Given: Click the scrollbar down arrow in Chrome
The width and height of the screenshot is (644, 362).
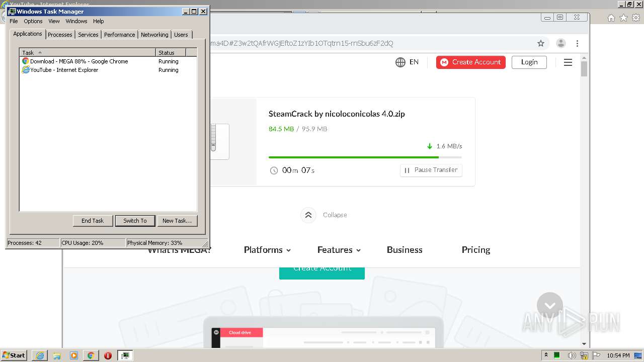Looking at the screenshot, I should pos(584,344).
